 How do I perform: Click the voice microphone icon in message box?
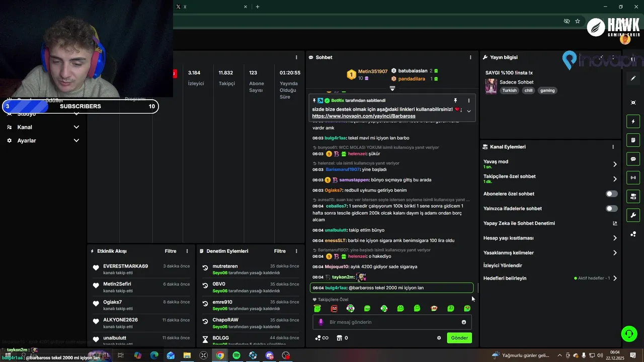point(321,322)
